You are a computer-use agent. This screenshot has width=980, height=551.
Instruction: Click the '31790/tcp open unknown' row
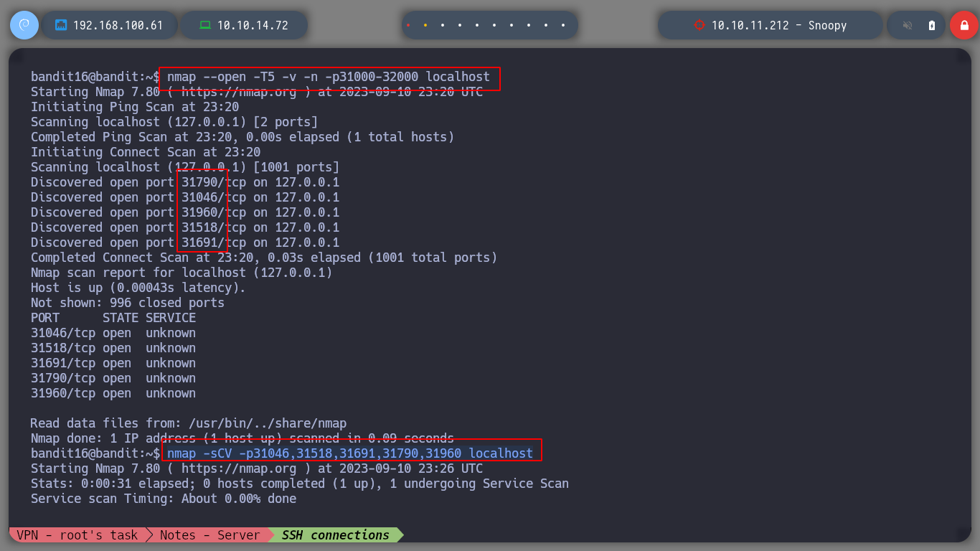click(x=113, y=378)
